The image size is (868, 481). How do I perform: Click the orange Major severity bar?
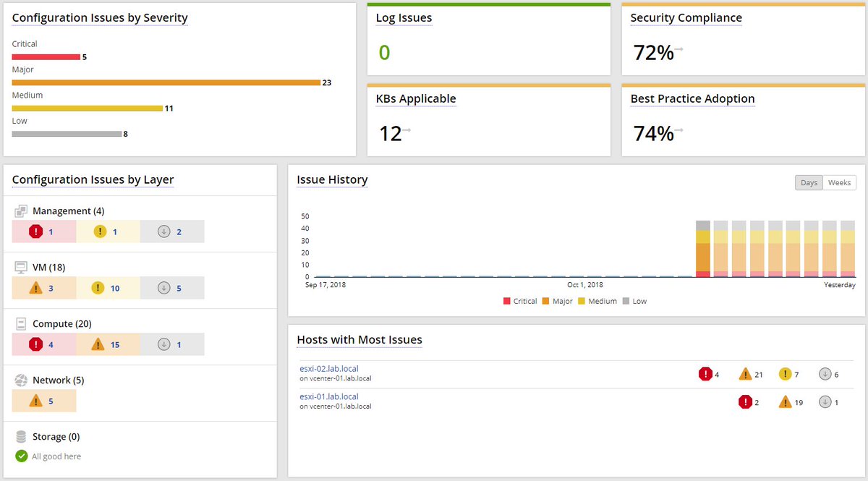[166, 82]
